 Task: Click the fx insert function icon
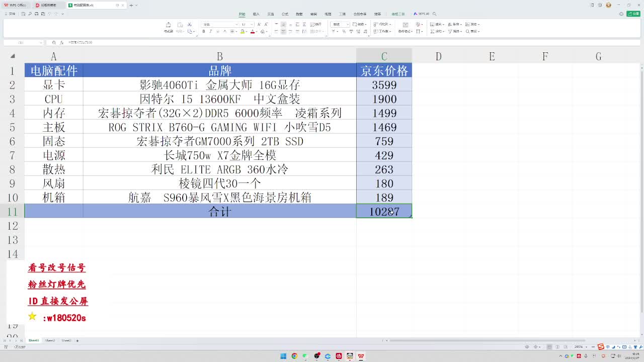pyautogui.click(x=61, y=43)
